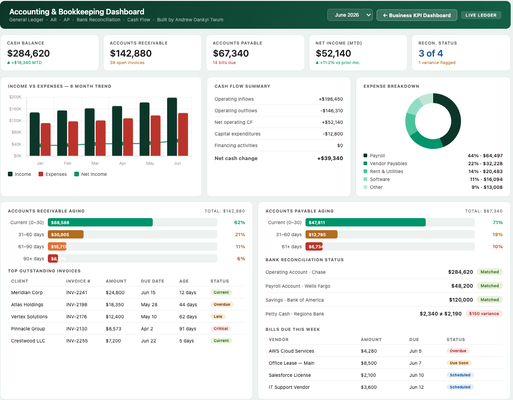Open the June 2026 period dropdown
Image resolution: width=513 pixels, height=400 pixels.
[350, 15]
